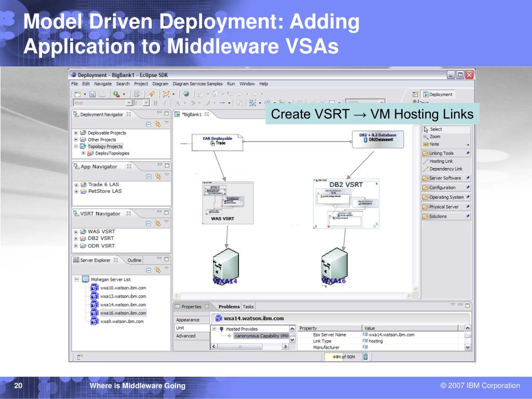Run garbage collector trash icon
Image resolution: width=532 pixels, height=399 pixels.
[365, 356]
